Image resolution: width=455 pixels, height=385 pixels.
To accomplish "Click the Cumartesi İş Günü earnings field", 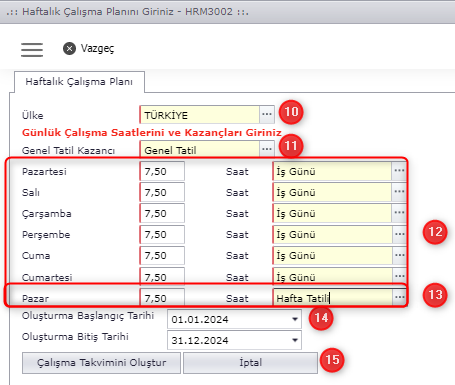I will tap(332, 276).
